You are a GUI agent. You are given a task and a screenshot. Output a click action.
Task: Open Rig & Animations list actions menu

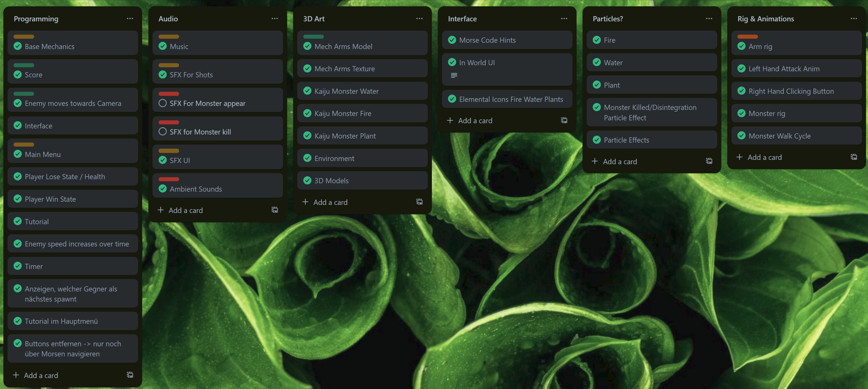pos(854,18)
